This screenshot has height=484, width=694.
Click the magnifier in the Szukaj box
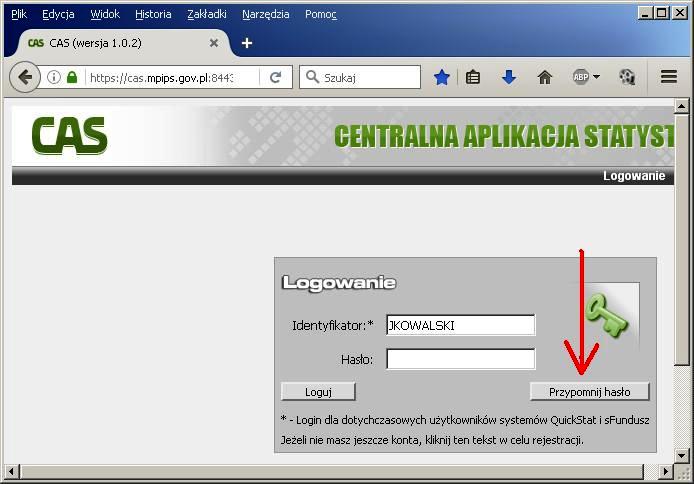click(312, 77)
